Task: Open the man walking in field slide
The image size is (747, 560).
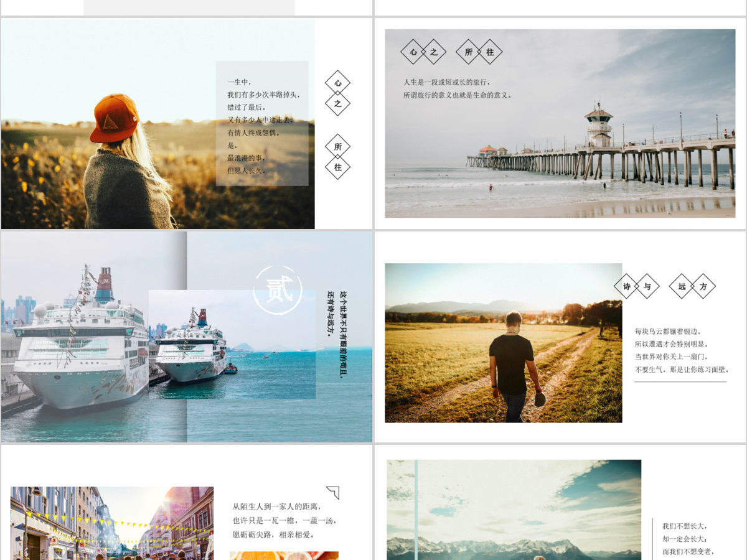Action: click(x=560, y=337)
